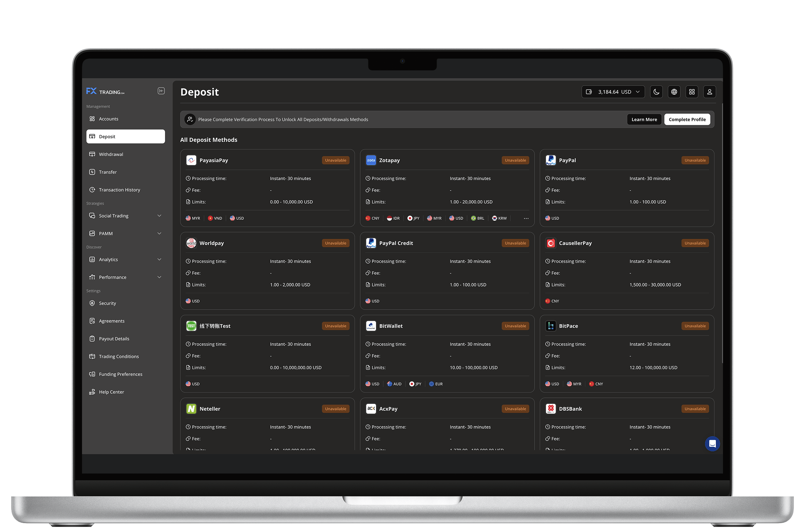This screenshot has width=805, height=532.
Task: Open the chat support bubble
Action: [x=712, y=444]
